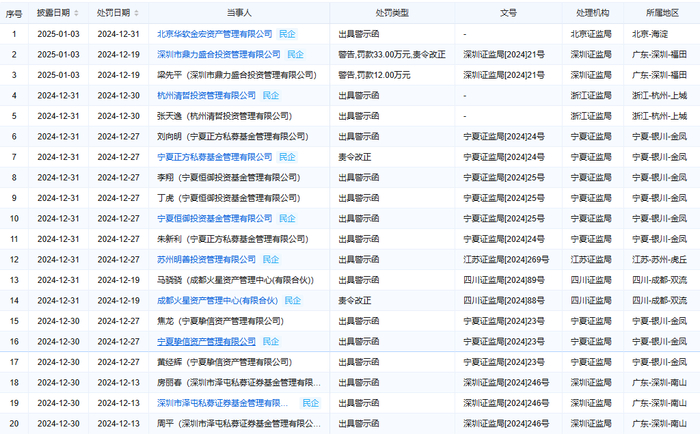The height and width of the screenshot is (434, 700).
Task: Click region 江苏-苏州-虎丘
Action: click(x=660, y=259)
